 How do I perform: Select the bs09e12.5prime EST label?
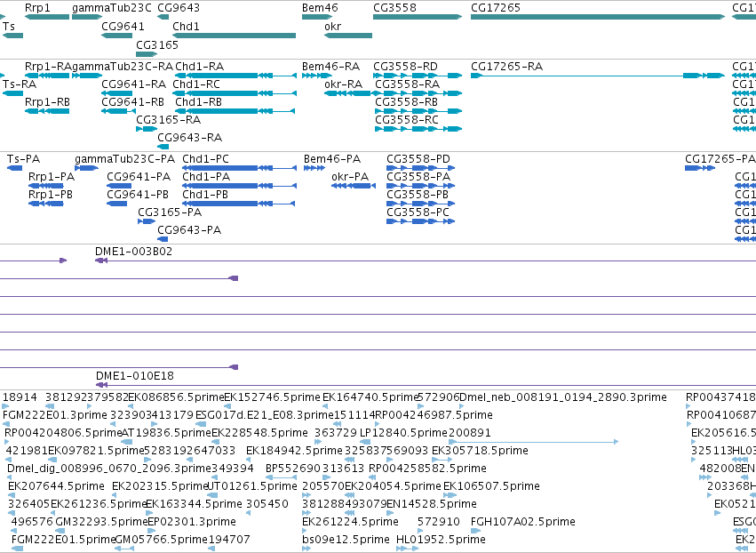click(346, 540)
